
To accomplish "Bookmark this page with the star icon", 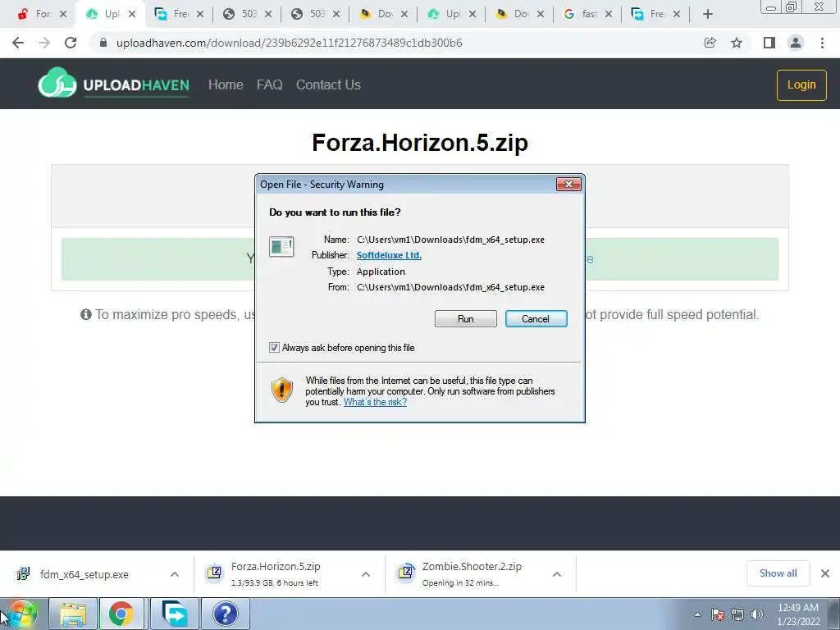I will pyautogui.click(x=737, y=43).
